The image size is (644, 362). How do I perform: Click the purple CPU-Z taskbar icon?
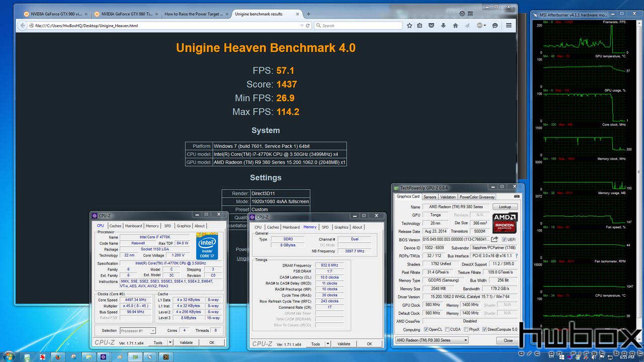104,356
